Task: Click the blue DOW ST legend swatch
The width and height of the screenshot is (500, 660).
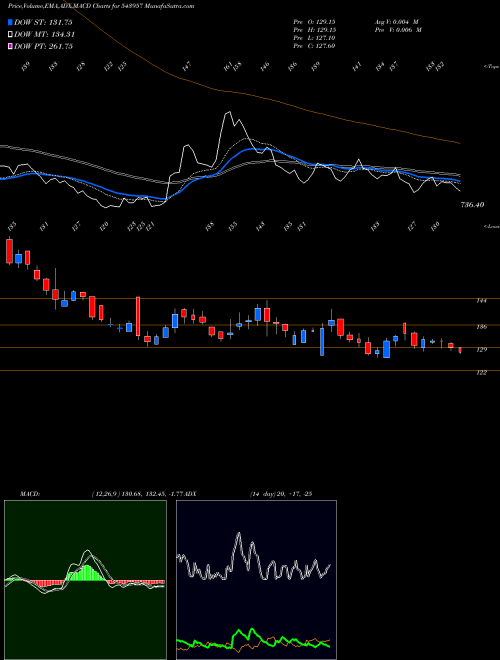Action: [x=10, y=23]
